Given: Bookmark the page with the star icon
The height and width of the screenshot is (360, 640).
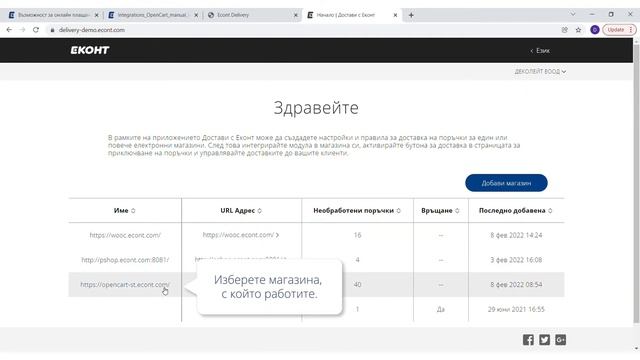Looking at the screenshot, I should pyautogui.click(x=578, y=30).
